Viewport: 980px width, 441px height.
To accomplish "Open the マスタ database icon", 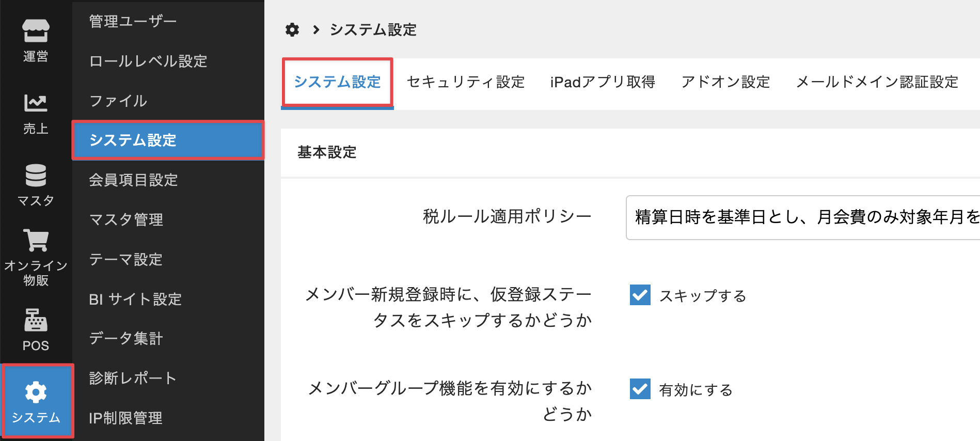I will click(36, 175).
